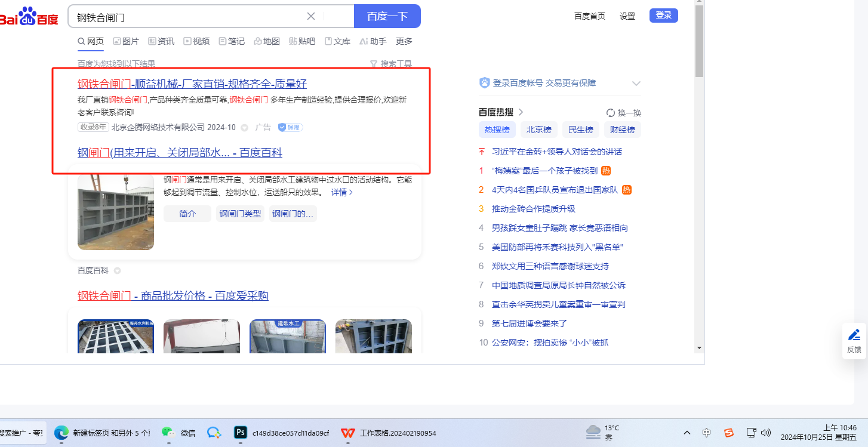
Task: Open the 地图 tab
Action: click(267, 41)
